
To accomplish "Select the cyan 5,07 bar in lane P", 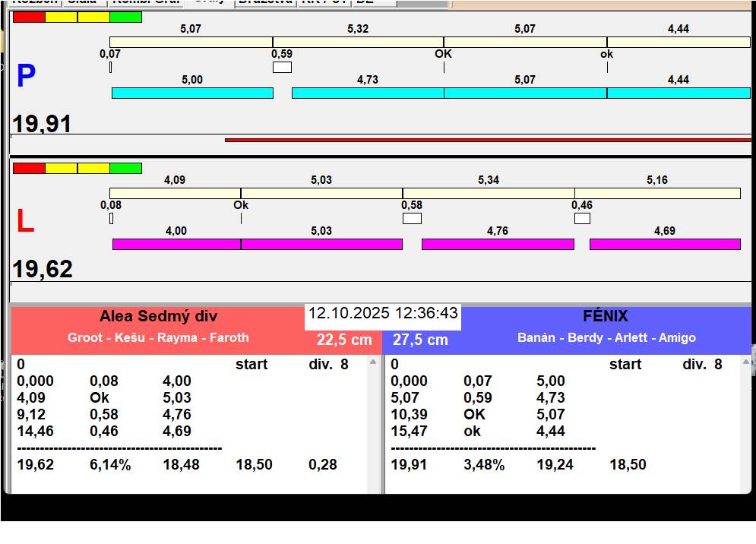I will 526,93.
